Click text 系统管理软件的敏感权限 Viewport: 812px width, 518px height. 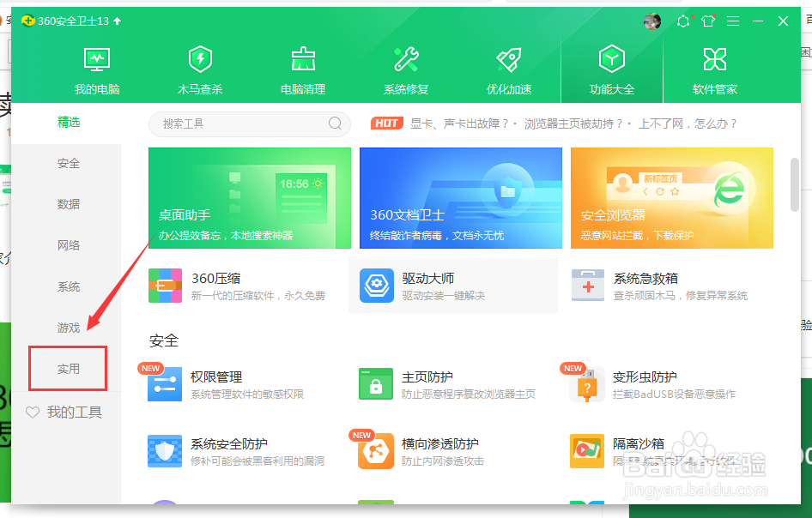(x=247, y=395)
